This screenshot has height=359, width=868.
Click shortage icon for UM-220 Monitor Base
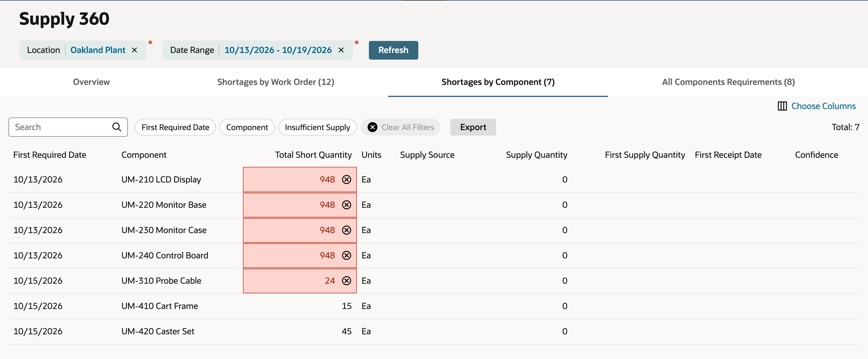(x=346, y=205)
